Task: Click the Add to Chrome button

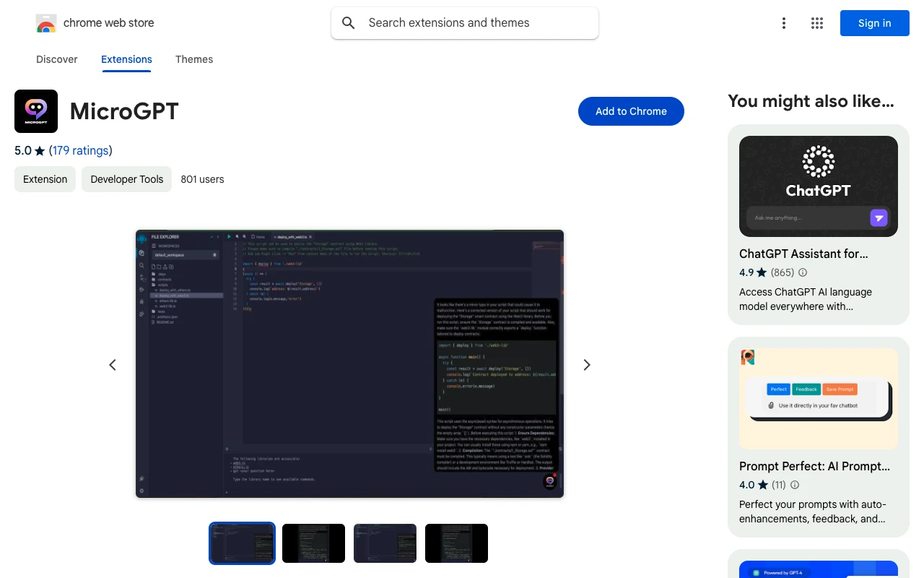Action: click(x=631, y=111)
